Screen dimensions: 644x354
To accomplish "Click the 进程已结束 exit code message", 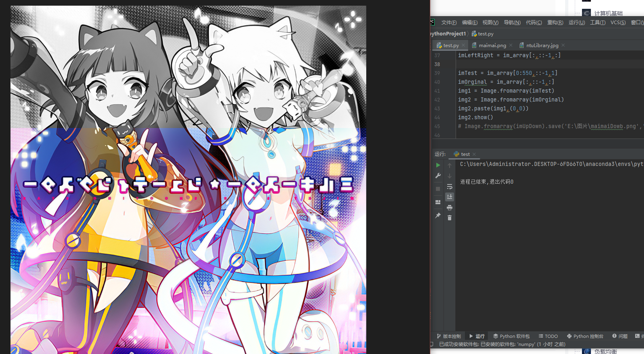I will click(x=487, y=182).
